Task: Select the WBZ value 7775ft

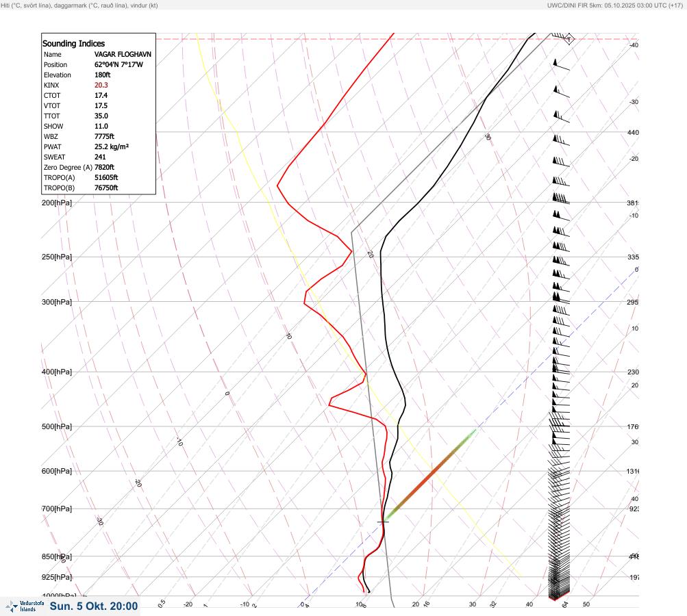Action: (104, 137)
